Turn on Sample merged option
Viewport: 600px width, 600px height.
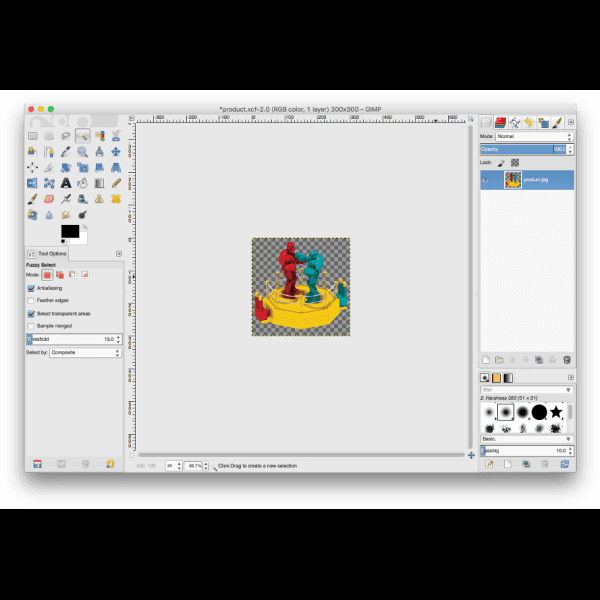[31, 326]
